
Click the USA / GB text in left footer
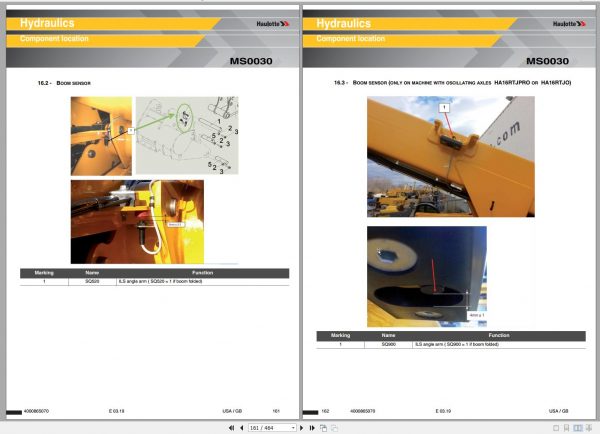point(232,411)
